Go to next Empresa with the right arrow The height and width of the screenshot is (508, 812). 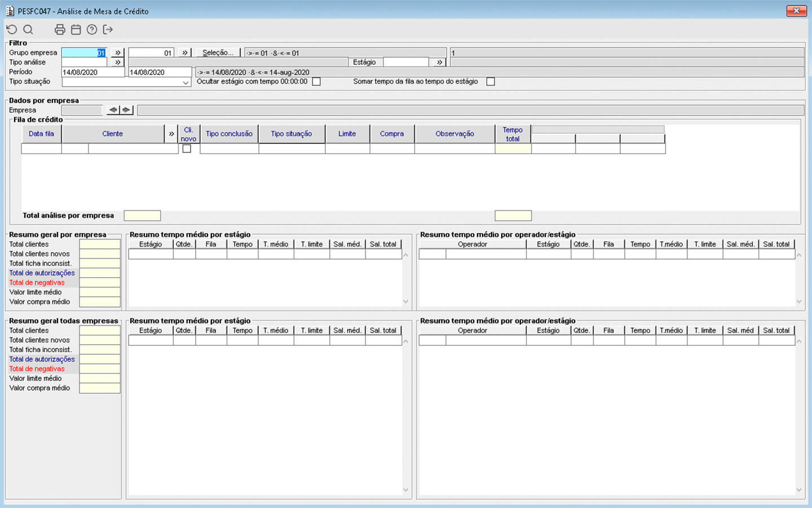tap(126, 110)
